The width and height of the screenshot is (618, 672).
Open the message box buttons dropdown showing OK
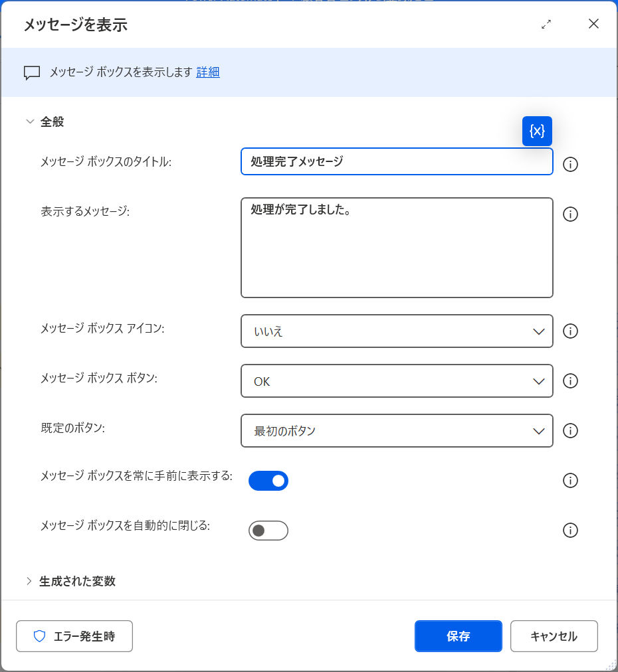pos(397,381)
